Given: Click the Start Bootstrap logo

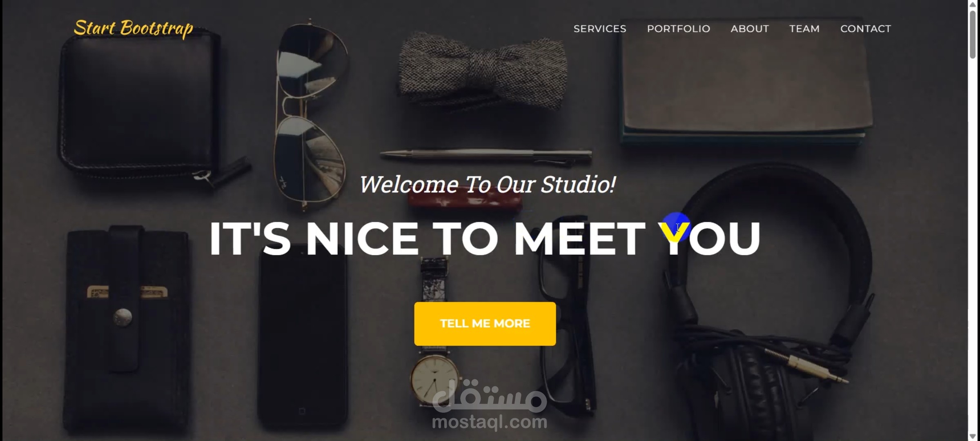Looking at the screenshot, I should pyautogui.click(x=133, y=29).
